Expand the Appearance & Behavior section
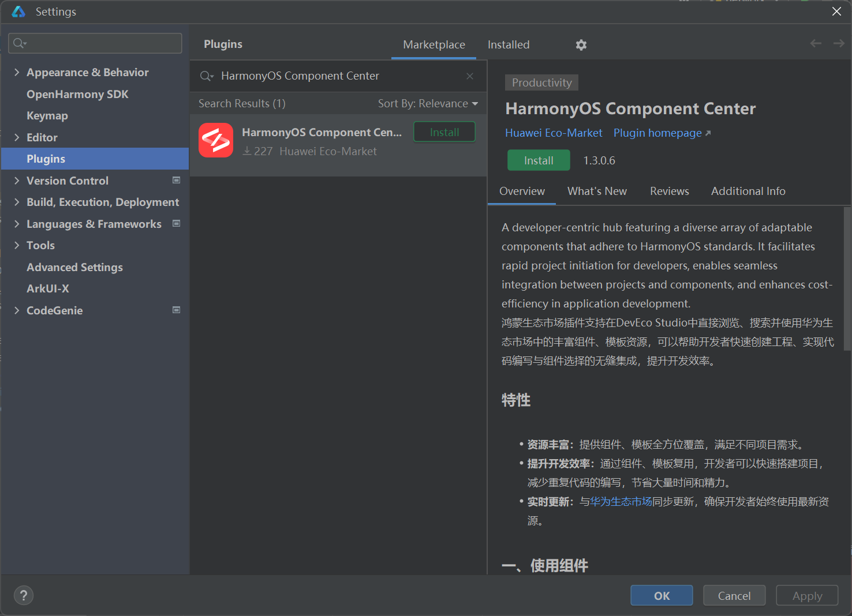This screenshot has width=852, height=616. [x=17, y=72]
